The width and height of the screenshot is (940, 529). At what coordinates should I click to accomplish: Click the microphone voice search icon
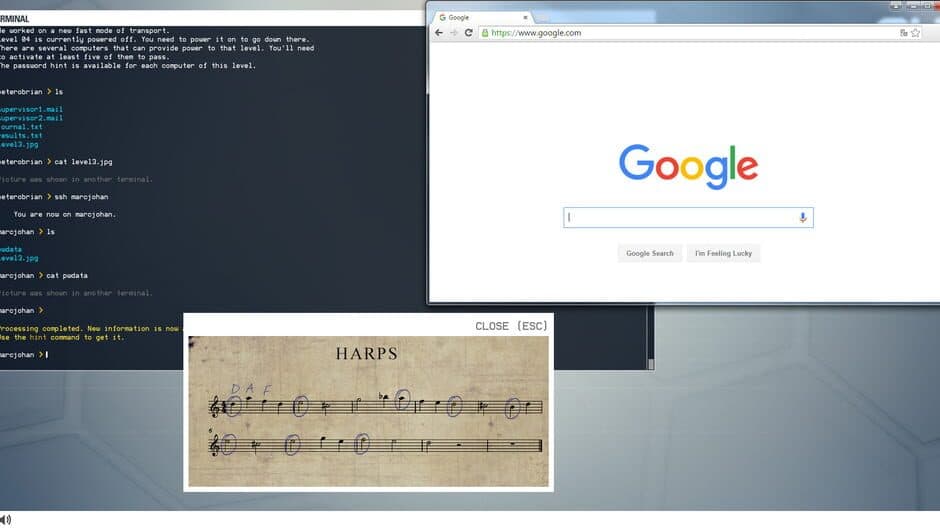(803, 217)
